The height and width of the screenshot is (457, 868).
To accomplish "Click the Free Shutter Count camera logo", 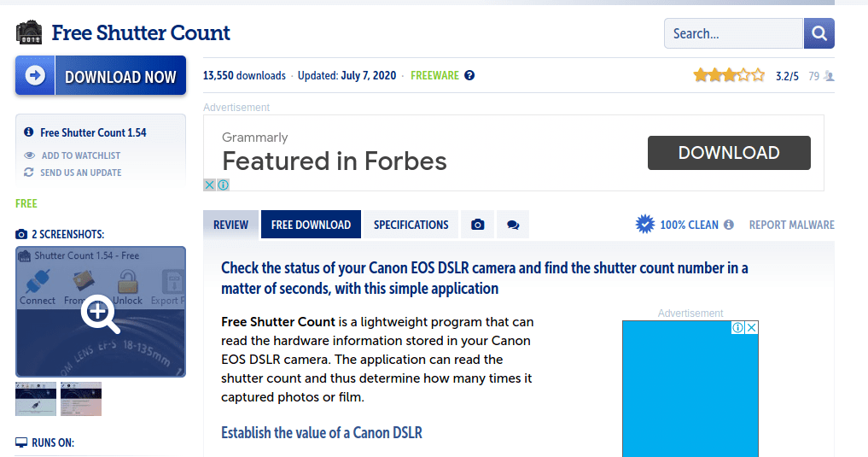I will [29, 33].
